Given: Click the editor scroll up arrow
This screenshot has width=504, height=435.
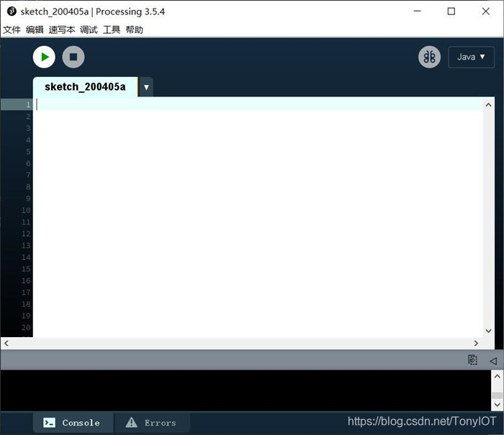Looking at the screenshot, I should (x=489, y=105).
